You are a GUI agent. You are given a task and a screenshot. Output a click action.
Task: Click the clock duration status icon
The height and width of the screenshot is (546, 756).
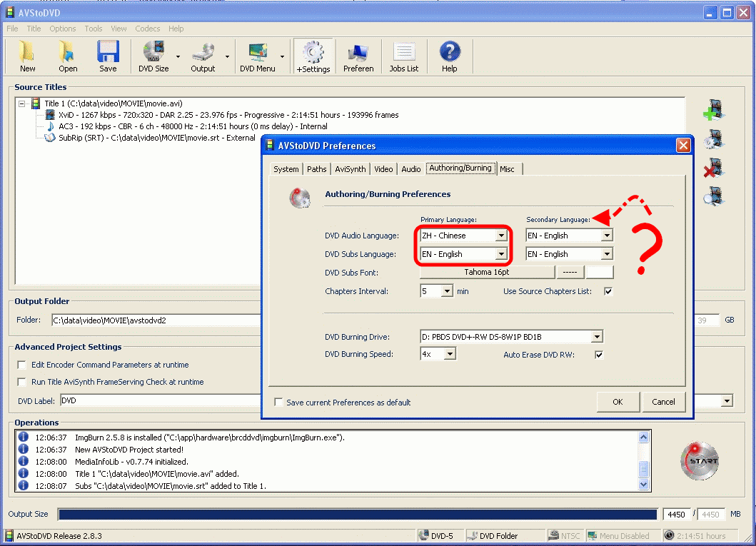pos(669,535)
